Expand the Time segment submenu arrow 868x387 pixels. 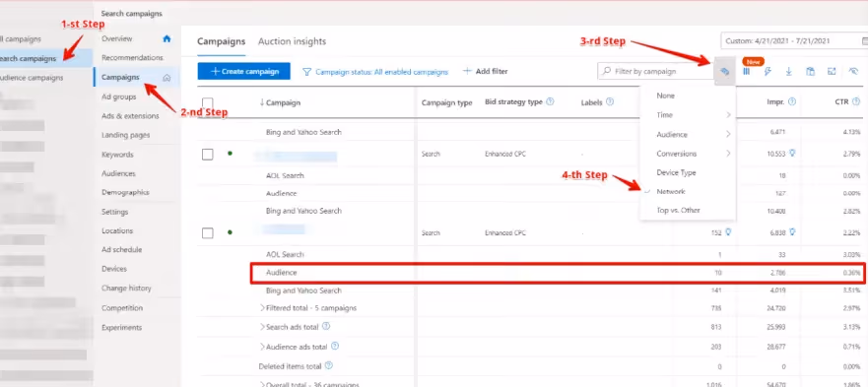[728, 115]
